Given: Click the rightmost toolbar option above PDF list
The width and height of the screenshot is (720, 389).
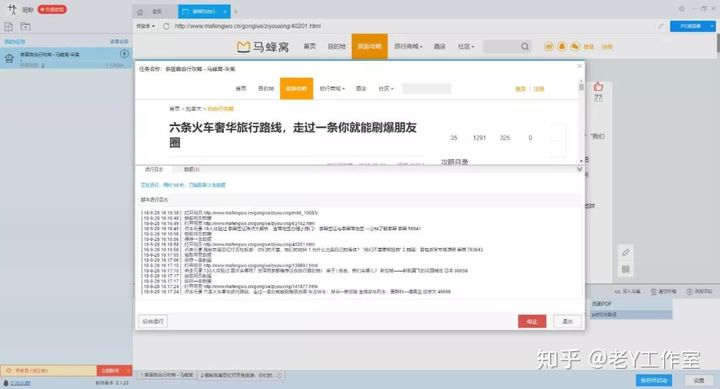Looking at the screenshot, I should click(699, 292).
